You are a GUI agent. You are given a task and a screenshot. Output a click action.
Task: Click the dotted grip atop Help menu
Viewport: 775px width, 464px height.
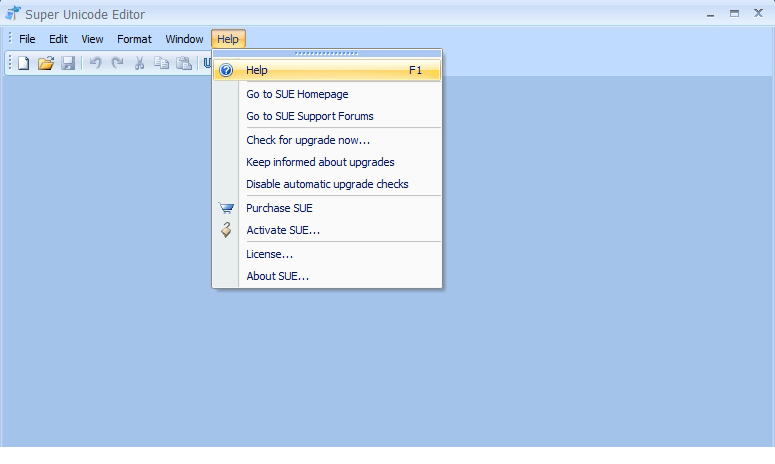(326, 53)
